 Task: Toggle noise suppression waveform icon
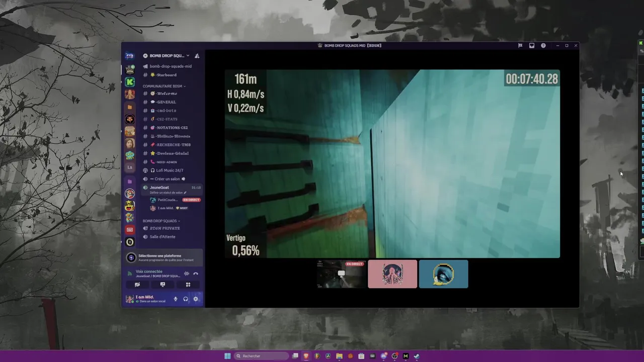(x=187, y=274)
